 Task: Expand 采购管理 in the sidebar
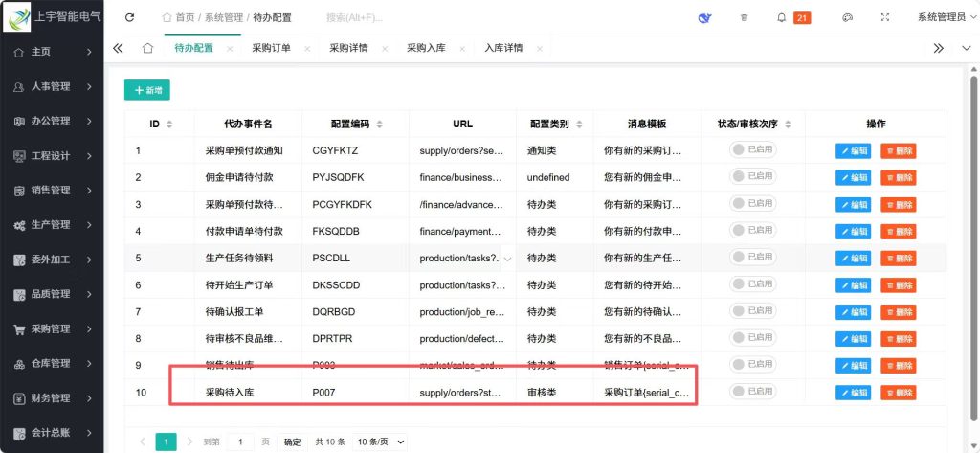[x=52, y=328]
